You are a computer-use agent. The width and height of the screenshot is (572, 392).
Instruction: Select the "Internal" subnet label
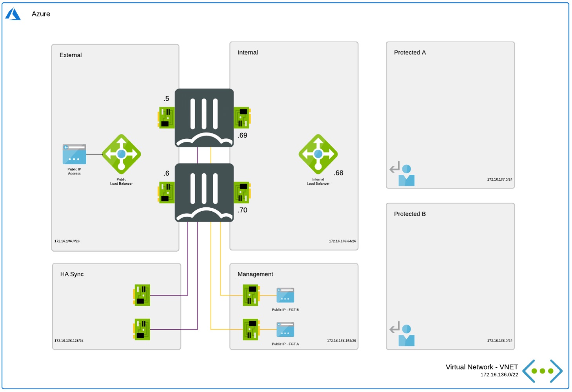(248, 53)
